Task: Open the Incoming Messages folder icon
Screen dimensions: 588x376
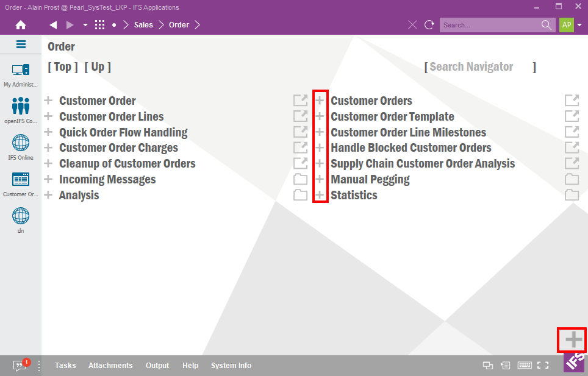Action: click(300, 179)
